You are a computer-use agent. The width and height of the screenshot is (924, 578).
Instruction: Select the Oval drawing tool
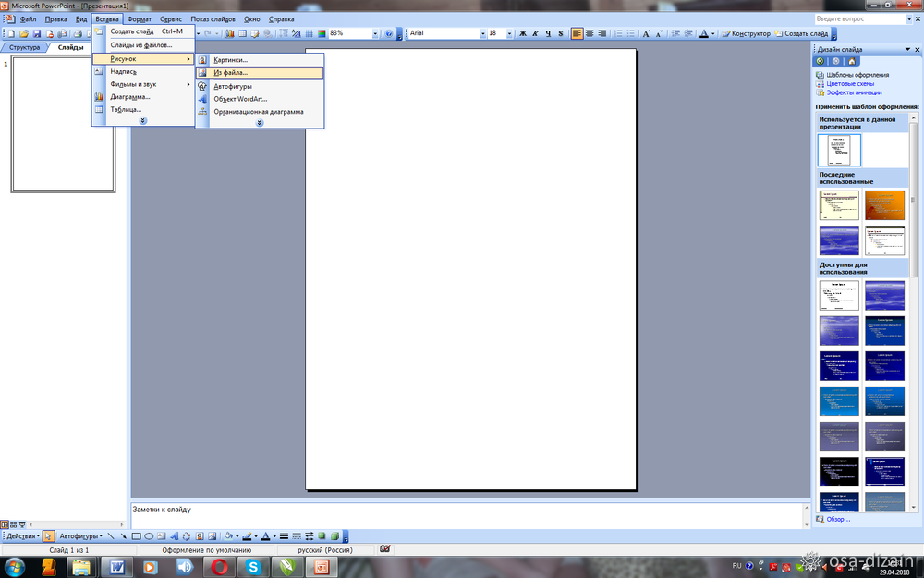click(x=148, y=535)
